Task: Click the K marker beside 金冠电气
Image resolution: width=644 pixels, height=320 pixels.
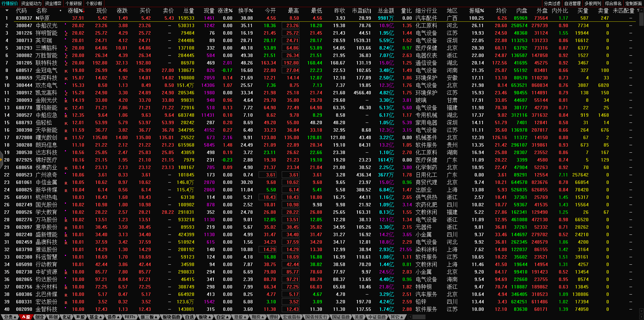Action: (66, 71)
